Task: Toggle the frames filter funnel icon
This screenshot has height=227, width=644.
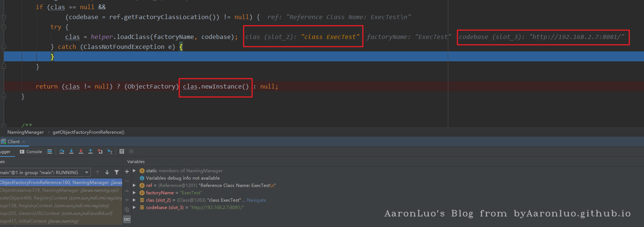Action: [x=117, y=172]
